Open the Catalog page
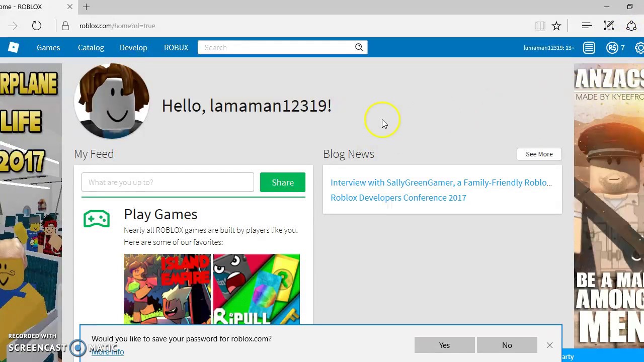Image resolution: width=644 pixels, height=362 pixels. tap(91, 47)
